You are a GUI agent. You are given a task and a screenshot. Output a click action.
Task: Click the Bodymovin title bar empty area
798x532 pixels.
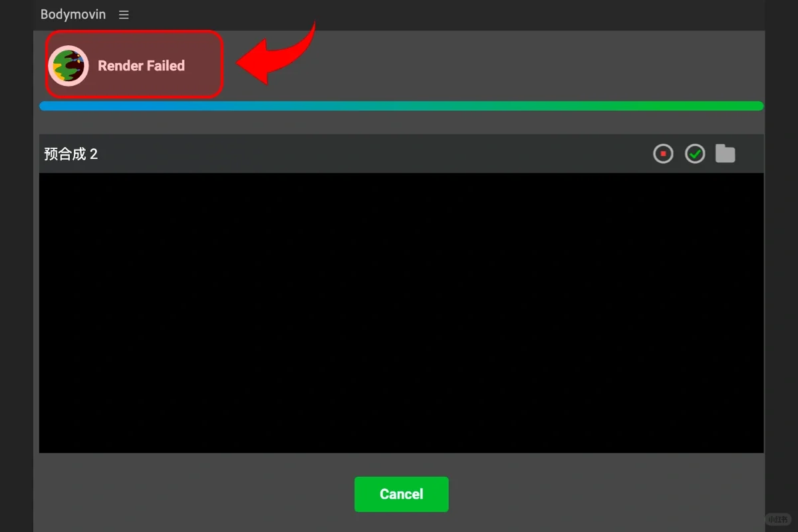[x=446, y=15]
